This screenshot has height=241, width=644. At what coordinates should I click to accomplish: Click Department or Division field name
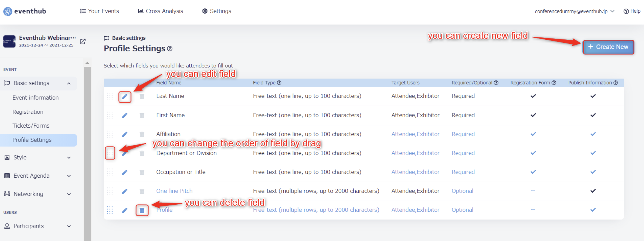point(187,153)
